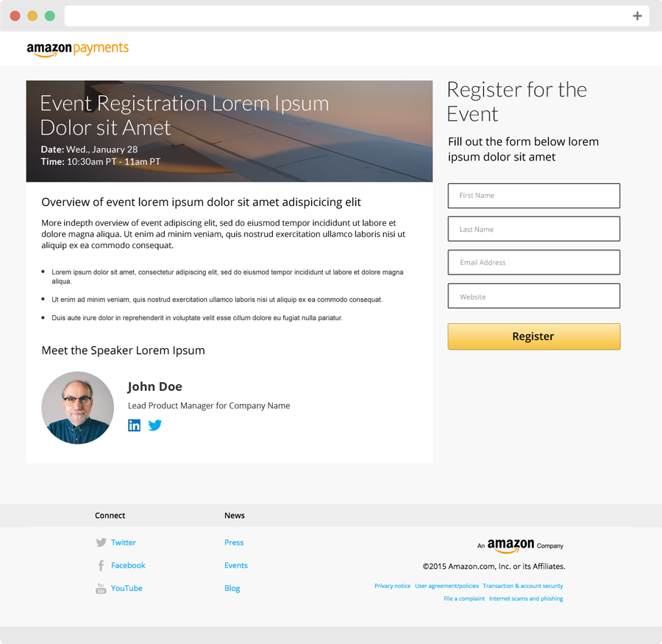This screenshot has width=662, height=644.
Task: Select the Website input field
Action: click(534, 296)
